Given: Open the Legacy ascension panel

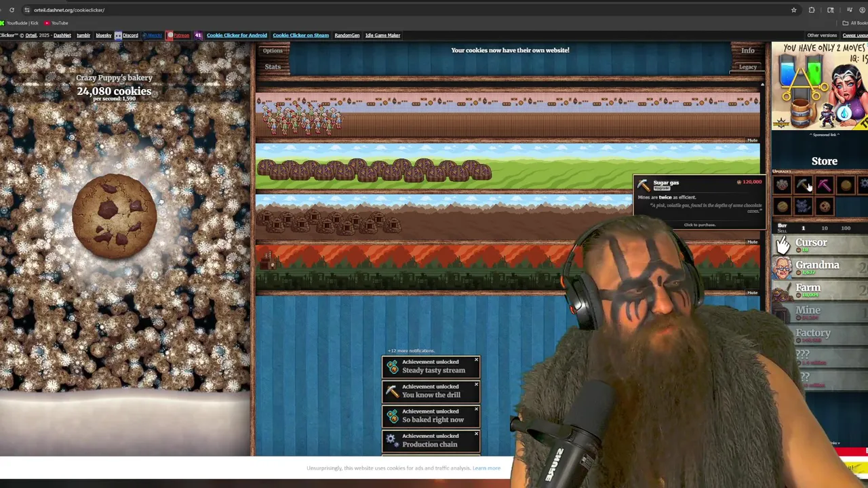Looking at the screenshot, I should tap(747, 67).
